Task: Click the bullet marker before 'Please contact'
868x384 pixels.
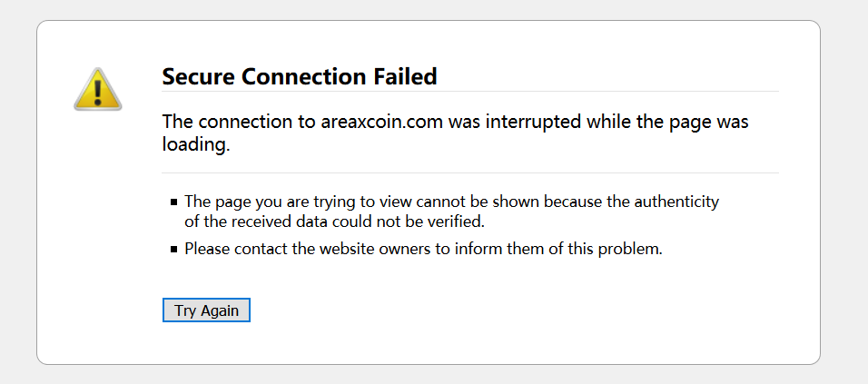Action: coord(174,250)
